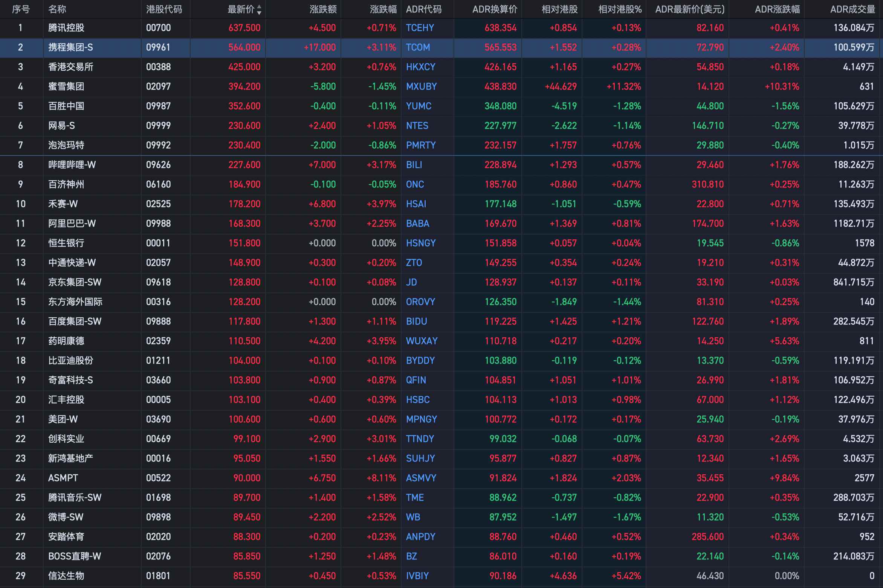
Task: Select the highlighted 携程集团-S row
Action: [x=70, y=47]
